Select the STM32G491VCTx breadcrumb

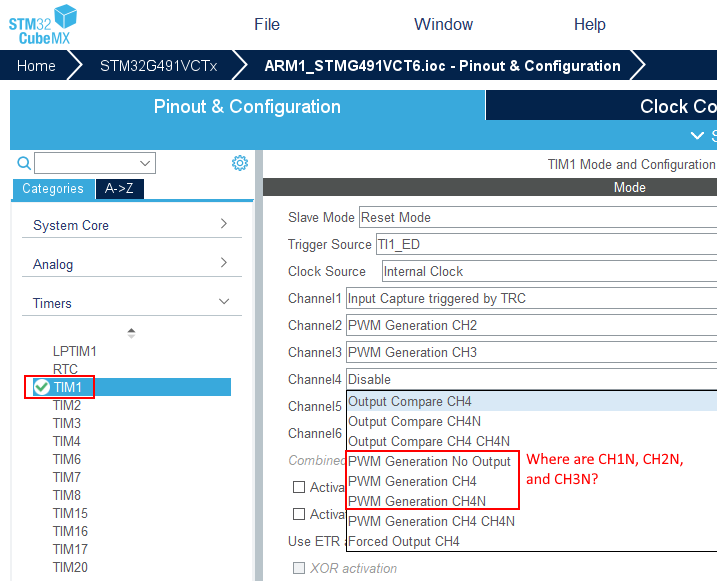158,66
